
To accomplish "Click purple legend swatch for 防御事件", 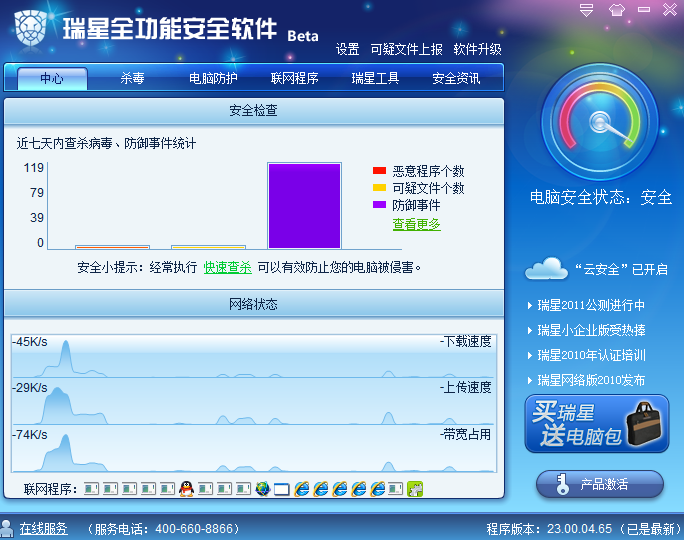I will (379, 205).
